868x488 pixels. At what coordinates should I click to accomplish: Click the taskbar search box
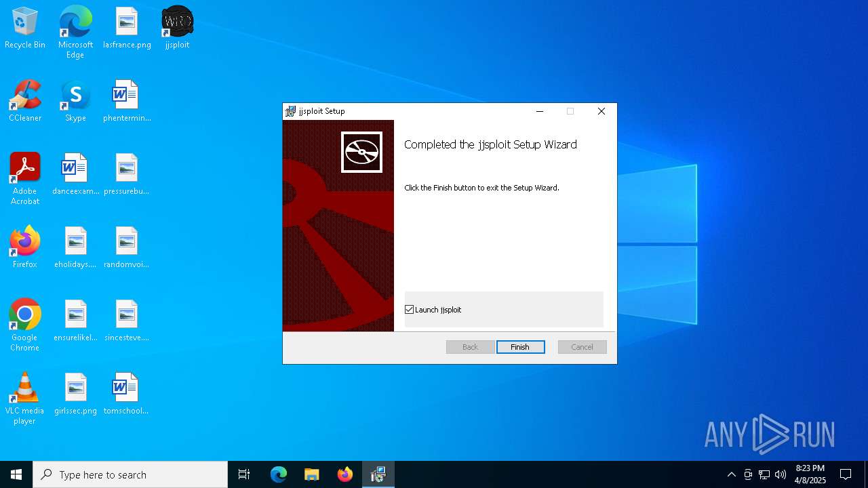point(130,474)
